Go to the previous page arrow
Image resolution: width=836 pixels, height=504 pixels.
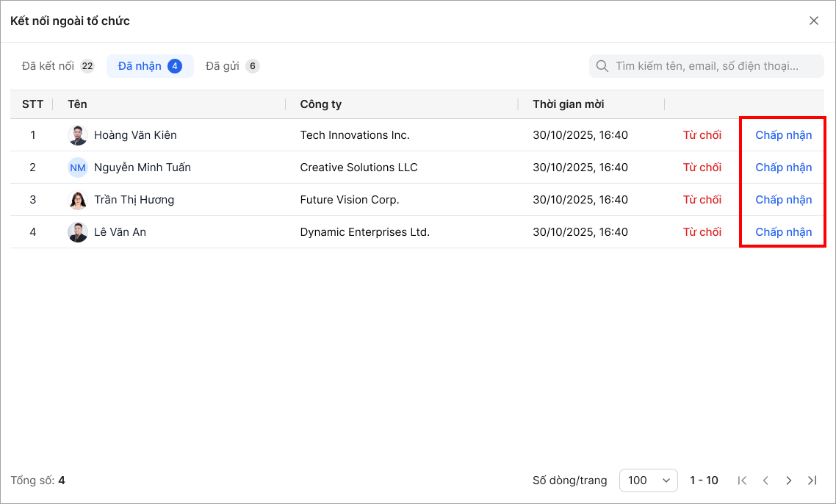[x=765, y=480]
